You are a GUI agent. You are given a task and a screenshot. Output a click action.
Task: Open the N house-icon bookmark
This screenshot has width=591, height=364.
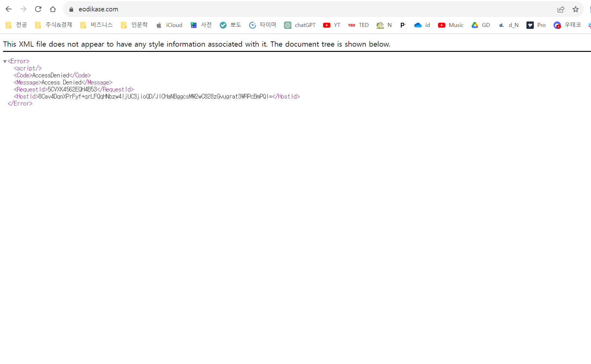[384, 25]
